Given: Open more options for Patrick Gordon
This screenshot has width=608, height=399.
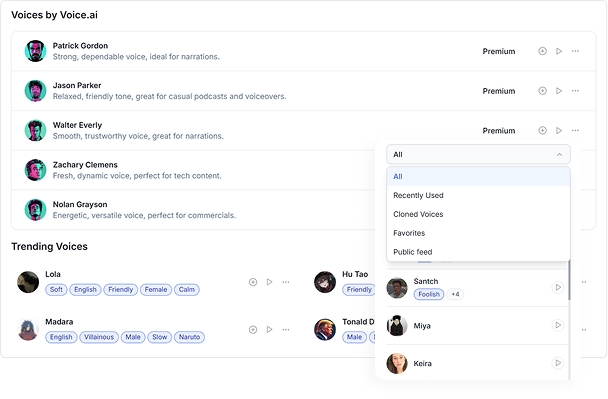Looking at the screenshot, I should click(x=575, y=51).
